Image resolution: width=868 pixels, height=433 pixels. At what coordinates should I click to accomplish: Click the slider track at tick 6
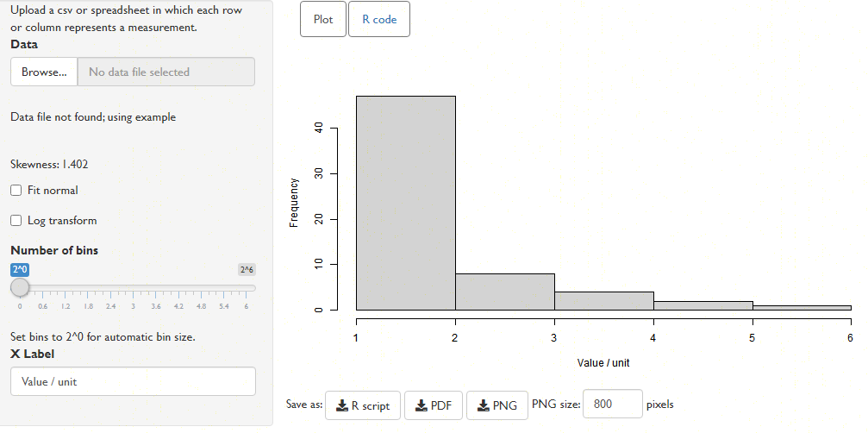point(247,287)
